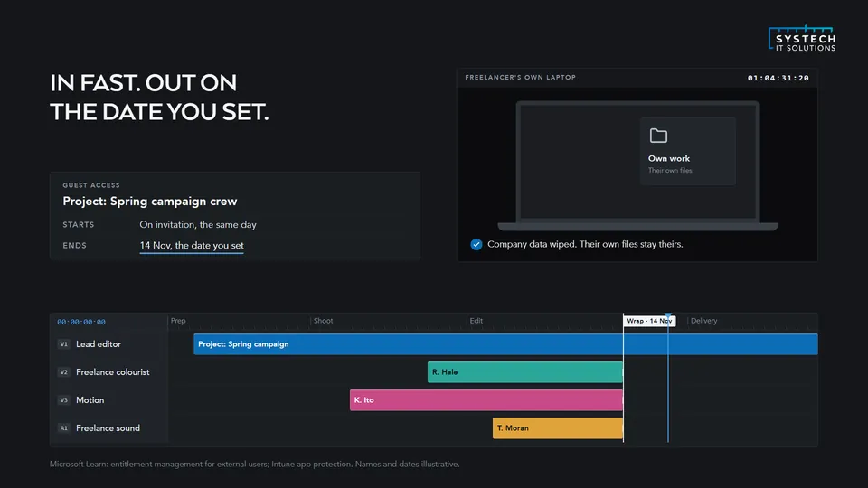
Task: Click the GUEST ACCESS label
Action: [x=91, y=185]
